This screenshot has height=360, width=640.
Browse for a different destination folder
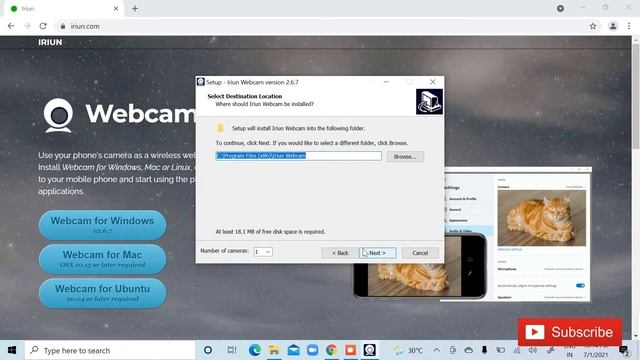click(405, 157)
